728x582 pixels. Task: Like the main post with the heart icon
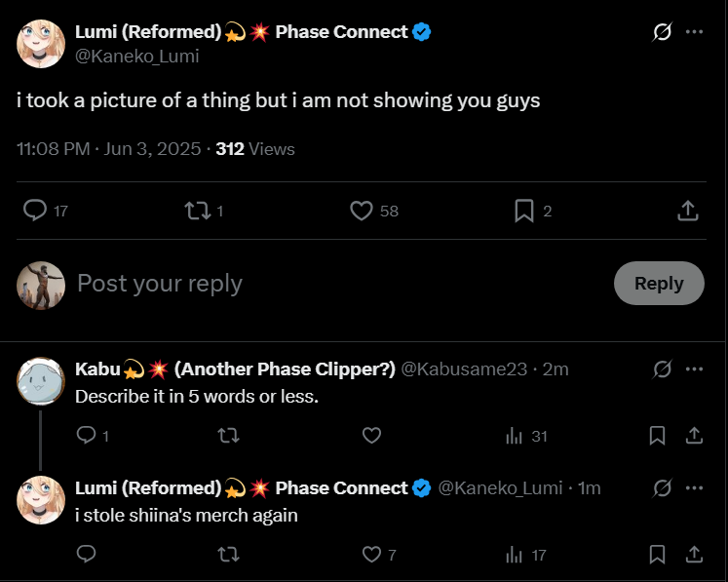(362, 211)
